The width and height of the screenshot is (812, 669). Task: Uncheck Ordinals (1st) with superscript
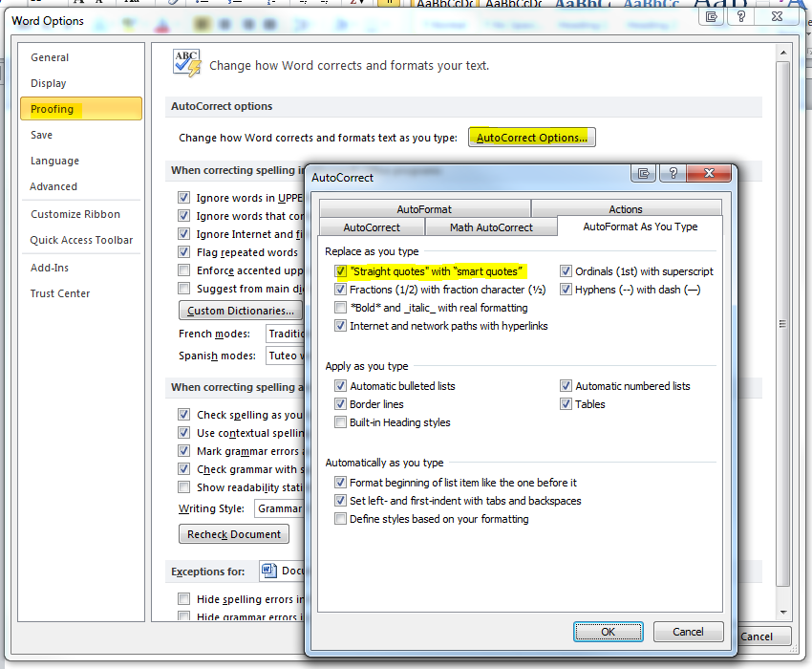coord(566,271)
